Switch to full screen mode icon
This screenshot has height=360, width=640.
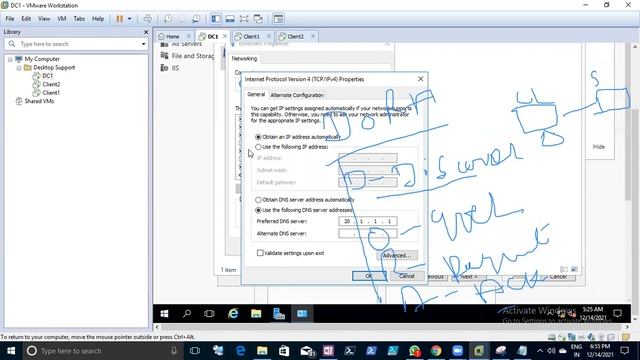tap(244, 19)
